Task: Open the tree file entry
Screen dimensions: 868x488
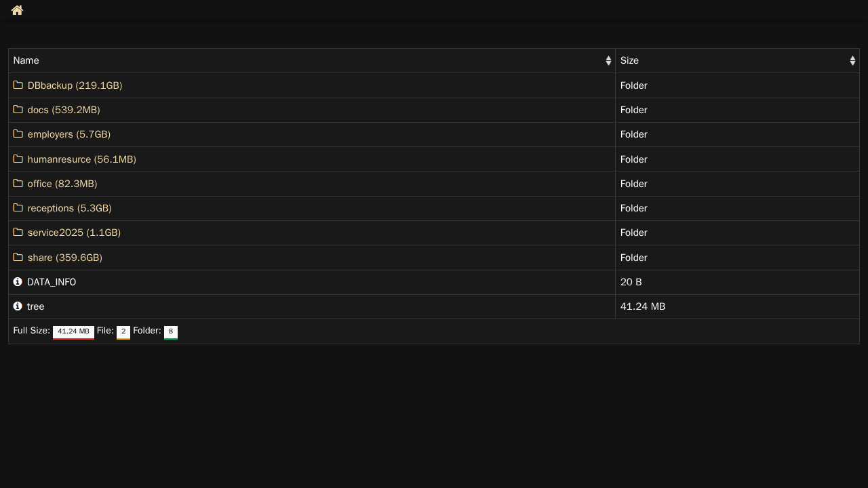Action: [x=36, y=306]
